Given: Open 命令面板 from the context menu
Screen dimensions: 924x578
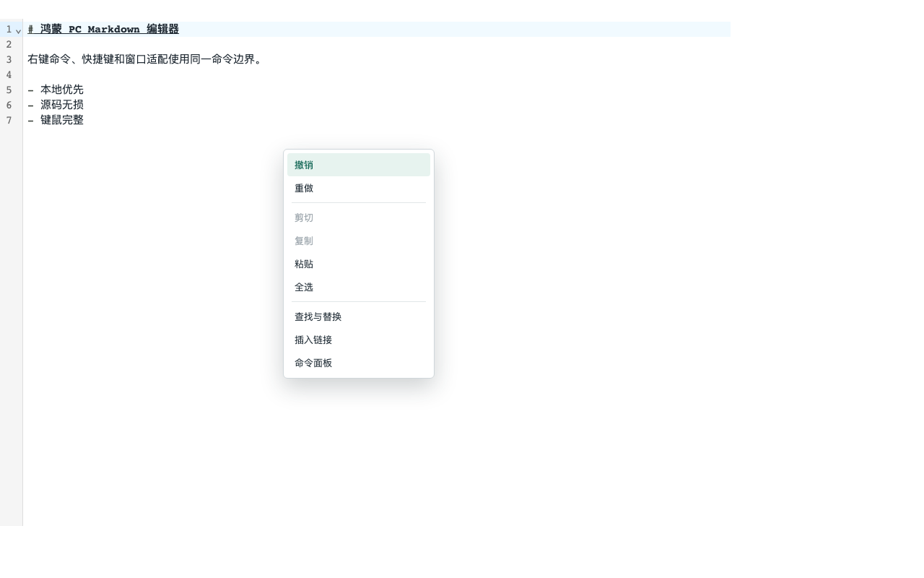Looking at the screenshot, I should 359,363.
